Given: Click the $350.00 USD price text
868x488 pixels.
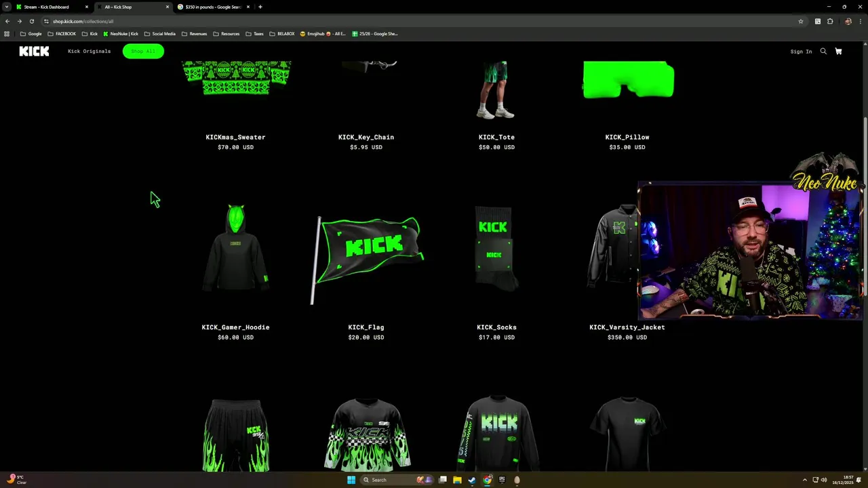Looking at the screenshot, I should (627, 338).
